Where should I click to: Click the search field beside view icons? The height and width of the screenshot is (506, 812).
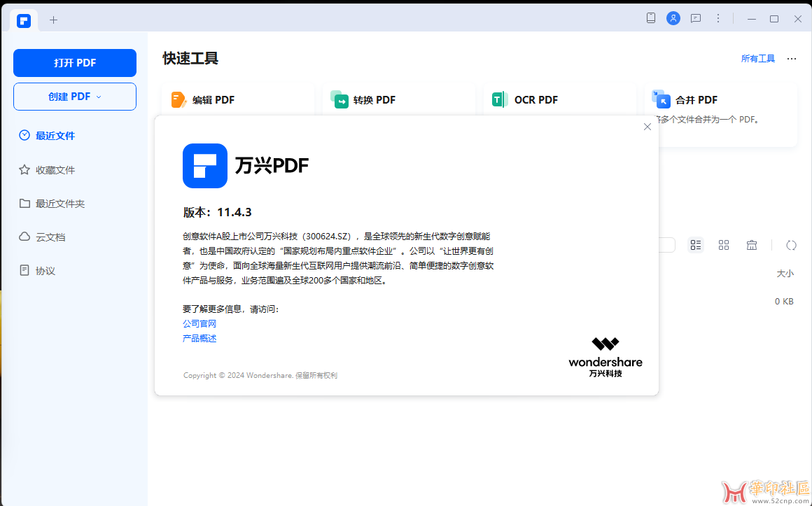click(x=667, y=245)
